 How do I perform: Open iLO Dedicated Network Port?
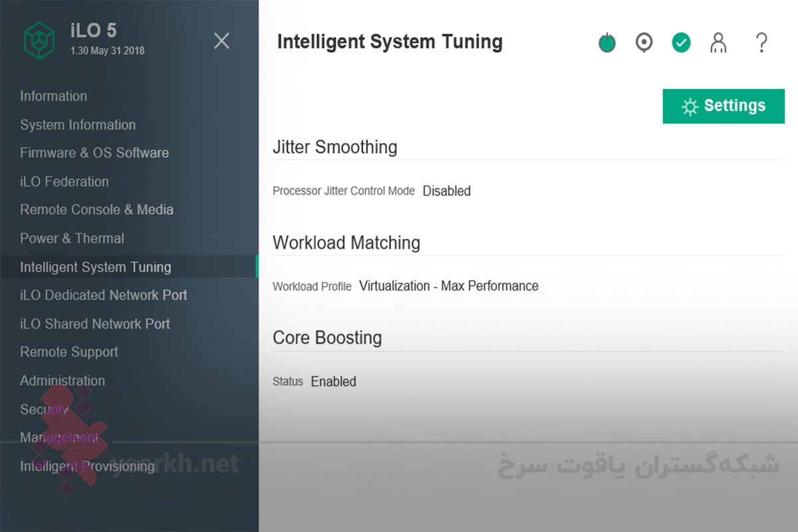pos(104,295)
